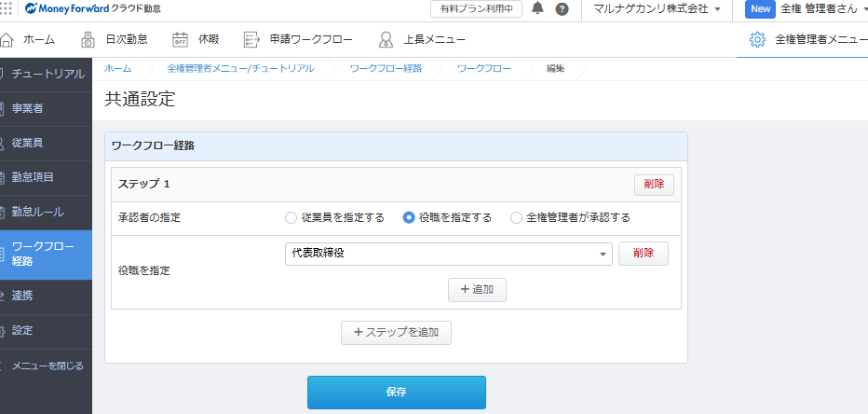Open the 代表取締役 position dropdown
The width and height of the screenshot is (868, 414).
tap(448, 254)
